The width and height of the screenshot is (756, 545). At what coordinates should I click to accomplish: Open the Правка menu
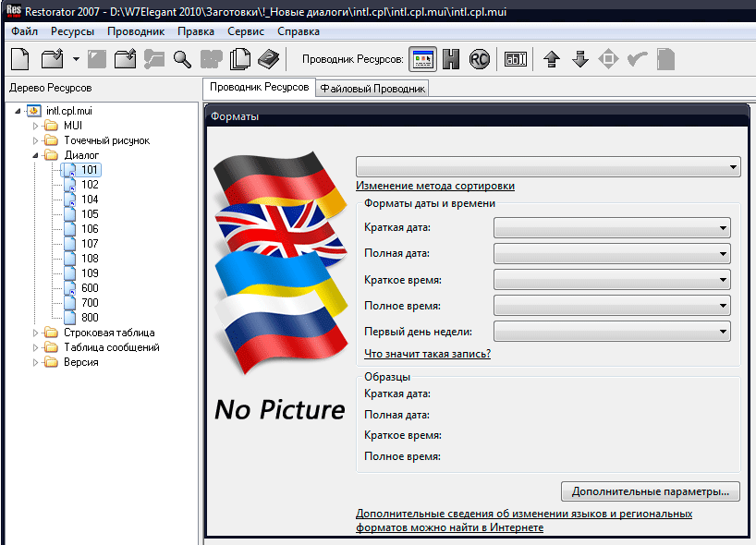(196, 31)
